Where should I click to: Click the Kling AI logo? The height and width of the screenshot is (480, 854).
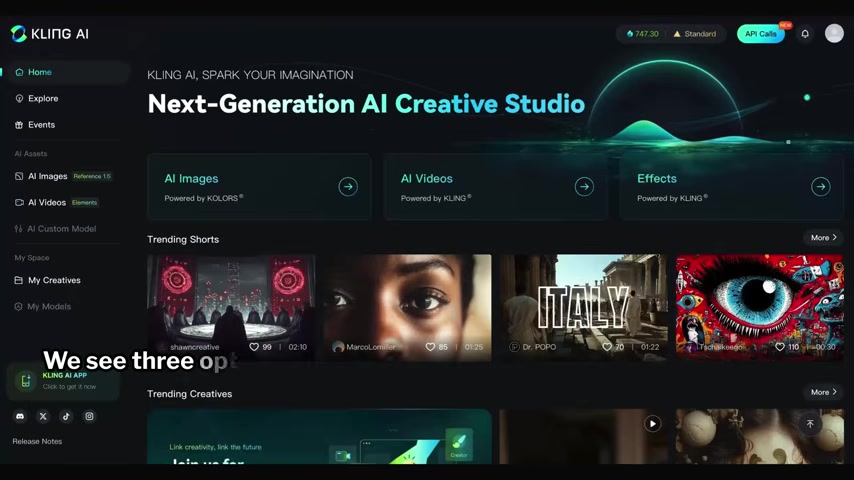click(x=50, y=34)
